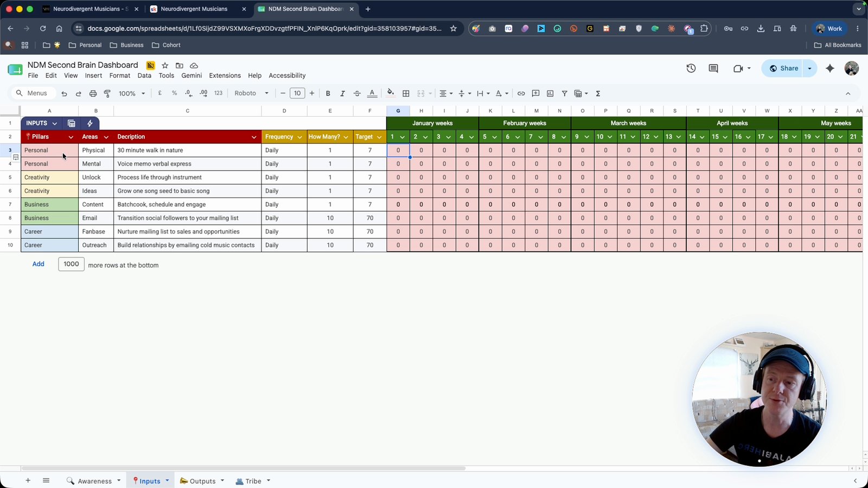Increase font size with plus button

point(312,93)
